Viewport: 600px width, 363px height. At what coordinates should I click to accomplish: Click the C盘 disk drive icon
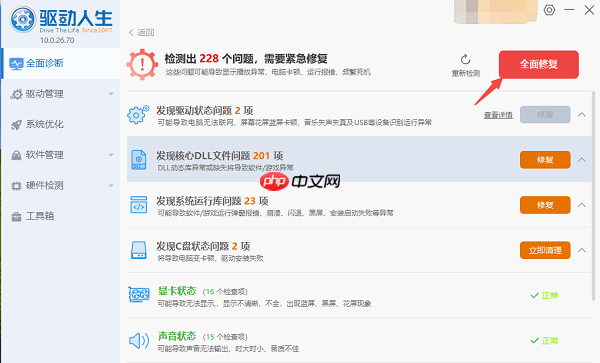[x=139, y=250]
